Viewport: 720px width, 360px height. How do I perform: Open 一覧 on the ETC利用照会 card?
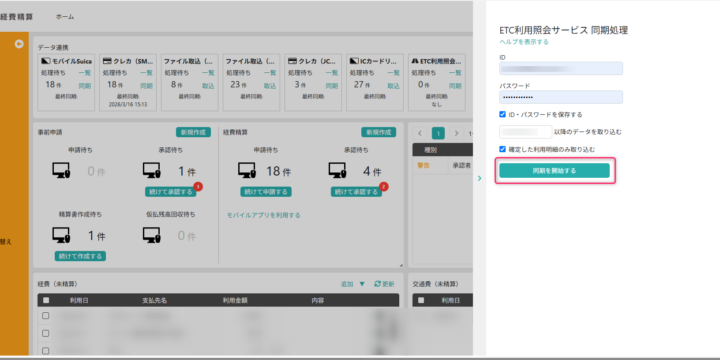click(455, 73)
